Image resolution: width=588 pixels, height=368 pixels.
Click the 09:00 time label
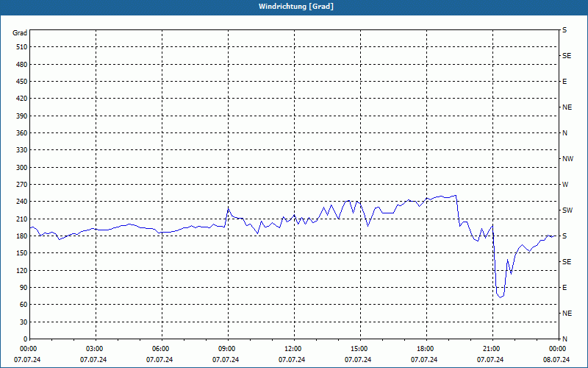(226, 349)
